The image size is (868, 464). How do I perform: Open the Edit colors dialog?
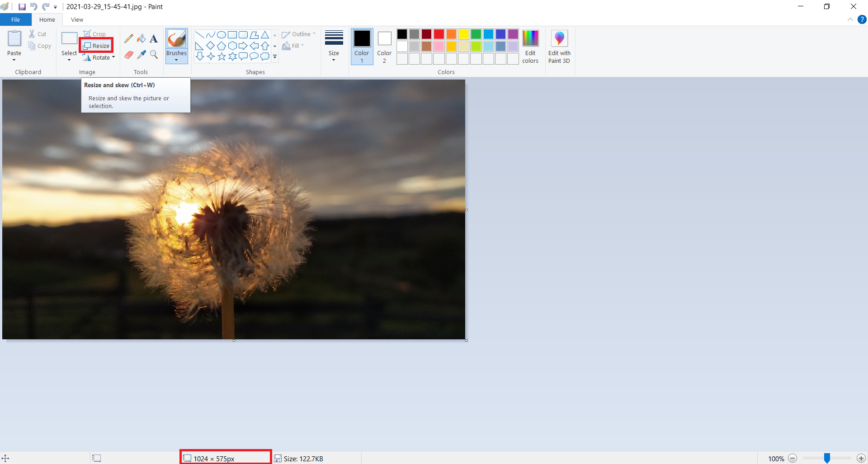530,47
